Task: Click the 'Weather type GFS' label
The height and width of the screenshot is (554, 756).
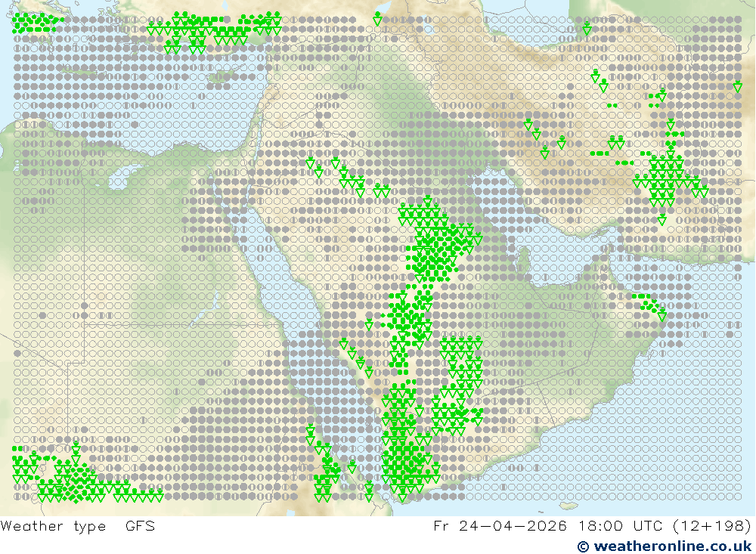Action: [78, 525]
